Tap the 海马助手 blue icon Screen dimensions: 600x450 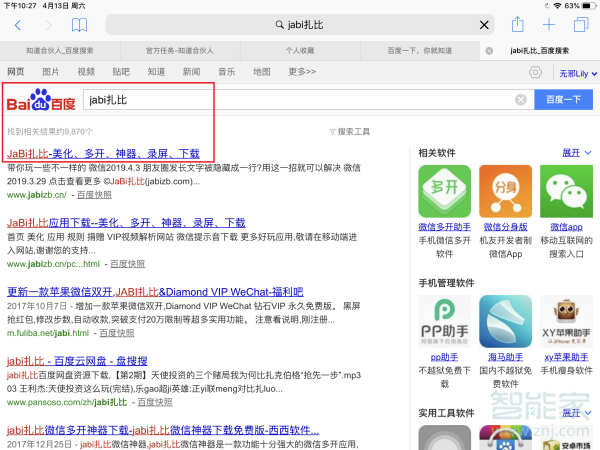point(505,321)
